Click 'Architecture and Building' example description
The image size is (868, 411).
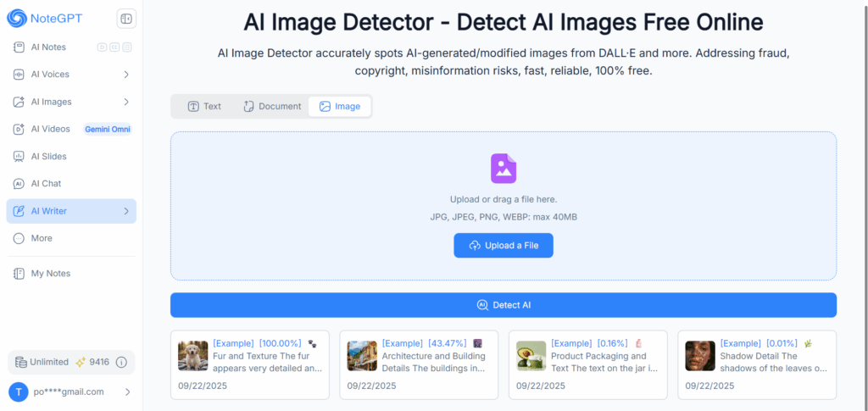click(433, 363)
